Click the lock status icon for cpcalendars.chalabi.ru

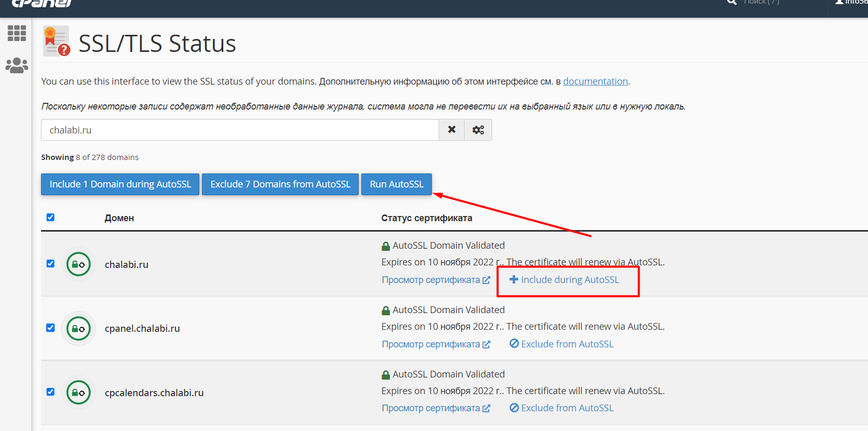(78, 393)
